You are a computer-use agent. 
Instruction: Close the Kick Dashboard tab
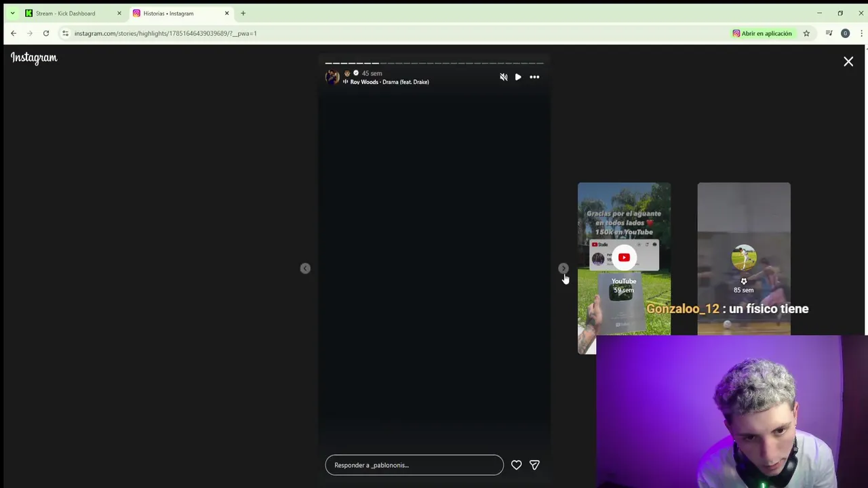coord(119,13)
